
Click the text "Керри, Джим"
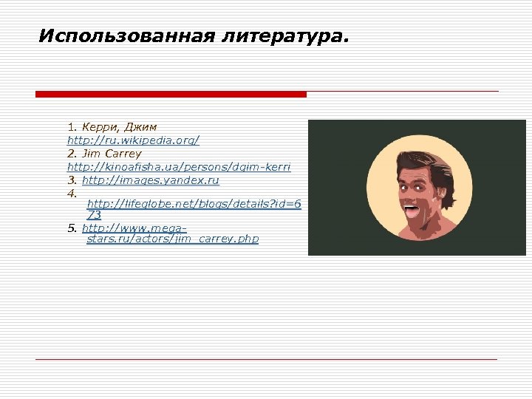120,127
